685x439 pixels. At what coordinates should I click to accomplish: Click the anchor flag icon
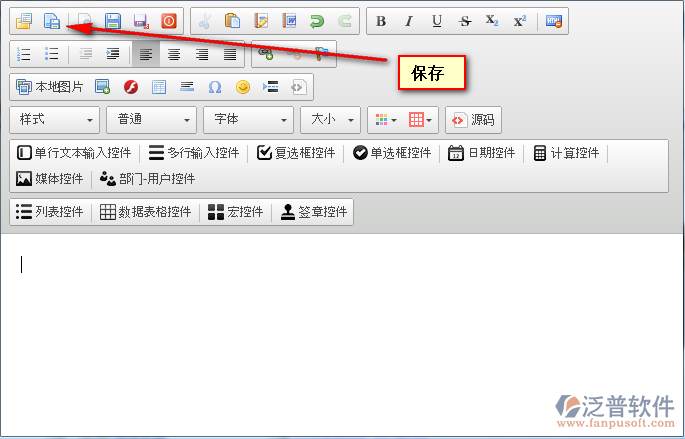(x=322, y=54)
